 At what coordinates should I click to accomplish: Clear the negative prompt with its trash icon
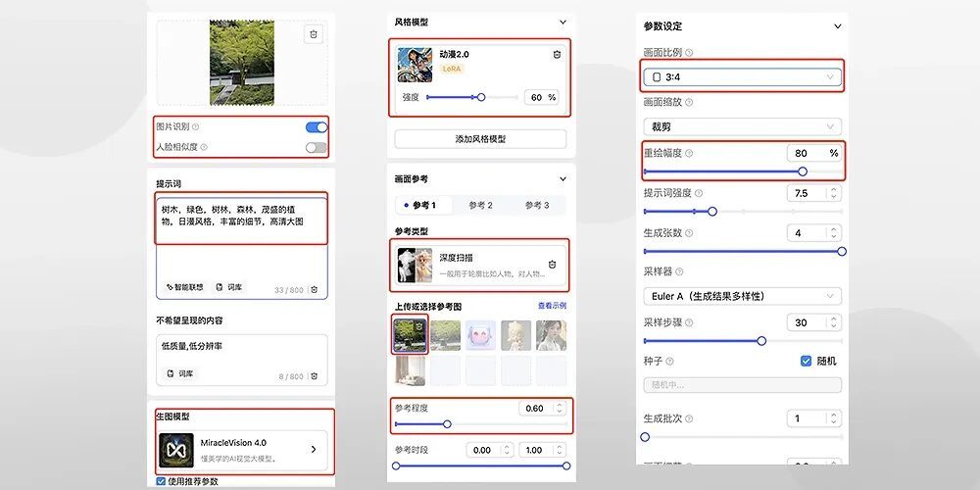click(x=314, y=375)
